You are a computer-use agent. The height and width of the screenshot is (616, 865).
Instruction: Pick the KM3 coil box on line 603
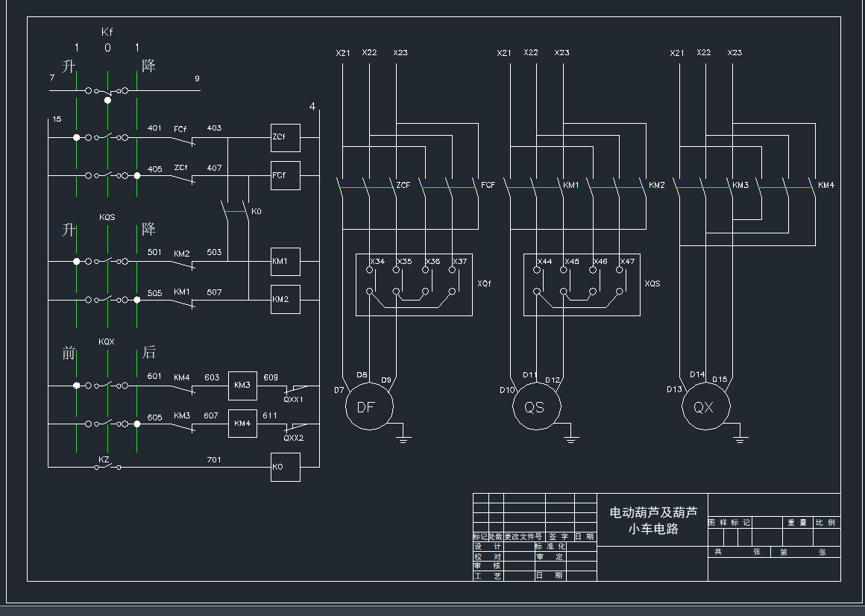242,386
